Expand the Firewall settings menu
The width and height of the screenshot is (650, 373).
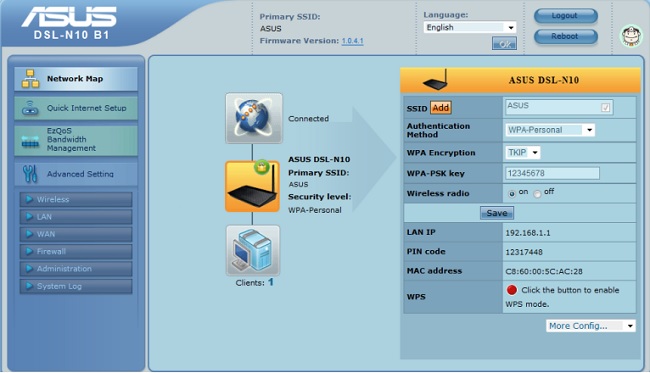point(76,252)
